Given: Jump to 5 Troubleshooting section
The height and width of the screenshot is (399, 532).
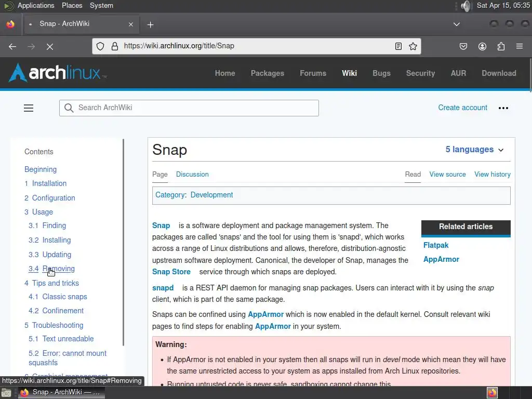Looking at the screenshot, I should 54,325.
